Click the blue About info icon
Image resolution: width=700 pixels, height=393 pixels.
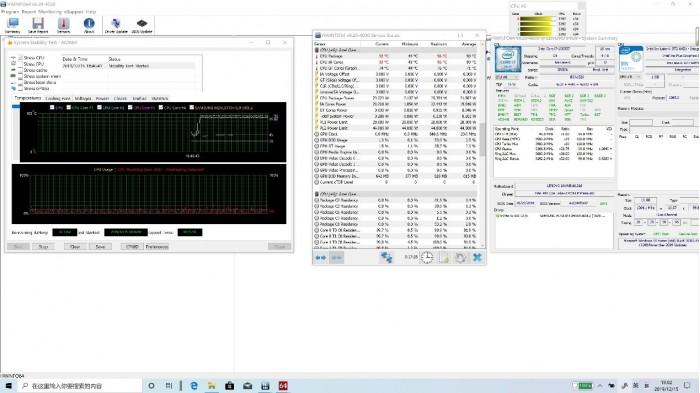(x=89, y=25)
